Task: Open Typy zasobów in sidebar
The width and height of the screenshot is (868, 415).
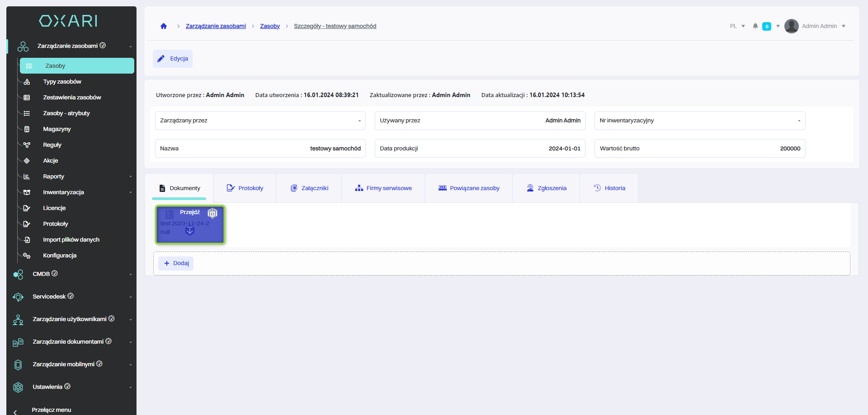Action: click(62, 82)
